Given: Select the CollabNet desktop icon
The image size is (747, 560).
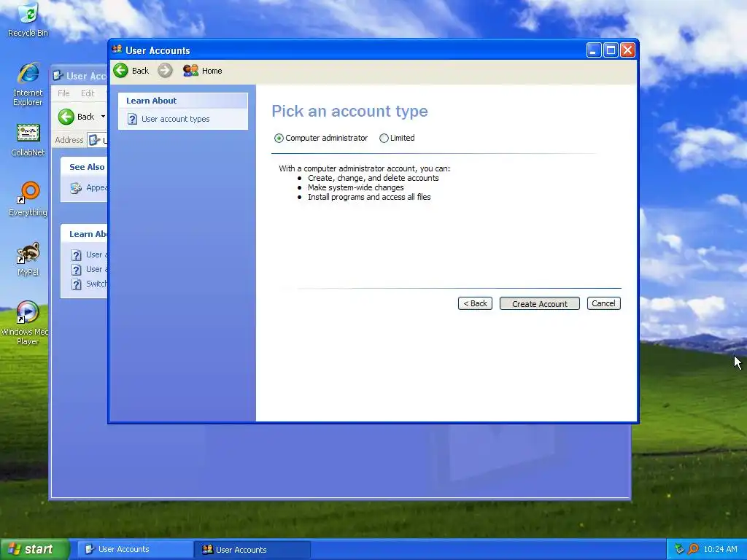Looking at the screenshot, I should (28, 140).
